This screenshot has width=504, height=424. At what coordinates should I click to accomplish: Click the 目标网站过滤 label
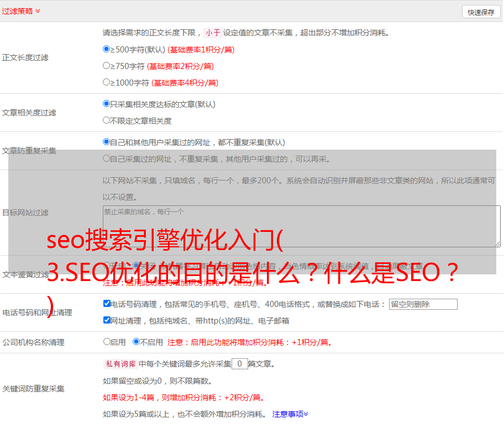(25, 213)
